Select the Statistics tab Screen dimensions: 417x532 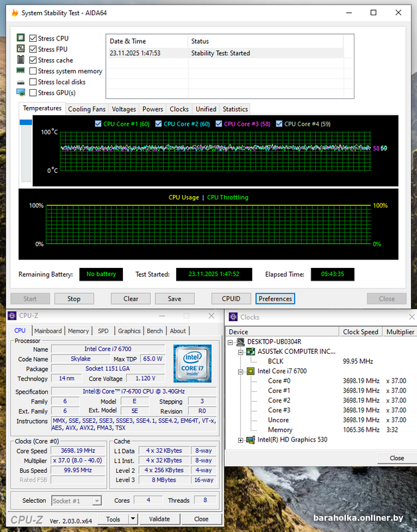pos(235,109)
